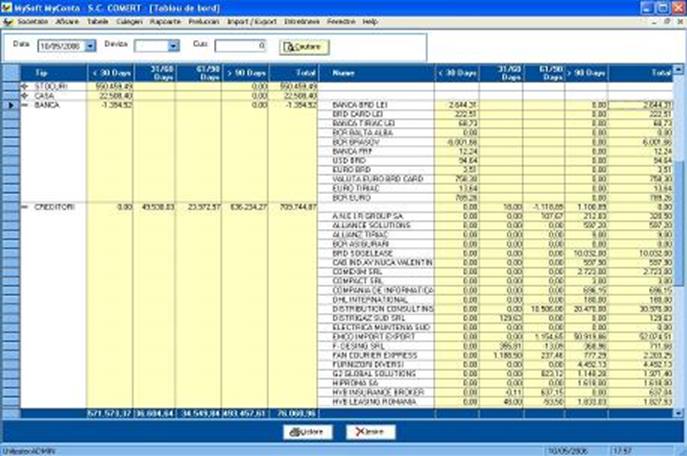Open the Afisare menu
Image resolution: width=687 pixels, height=456 pixels.
coord(67,21)
